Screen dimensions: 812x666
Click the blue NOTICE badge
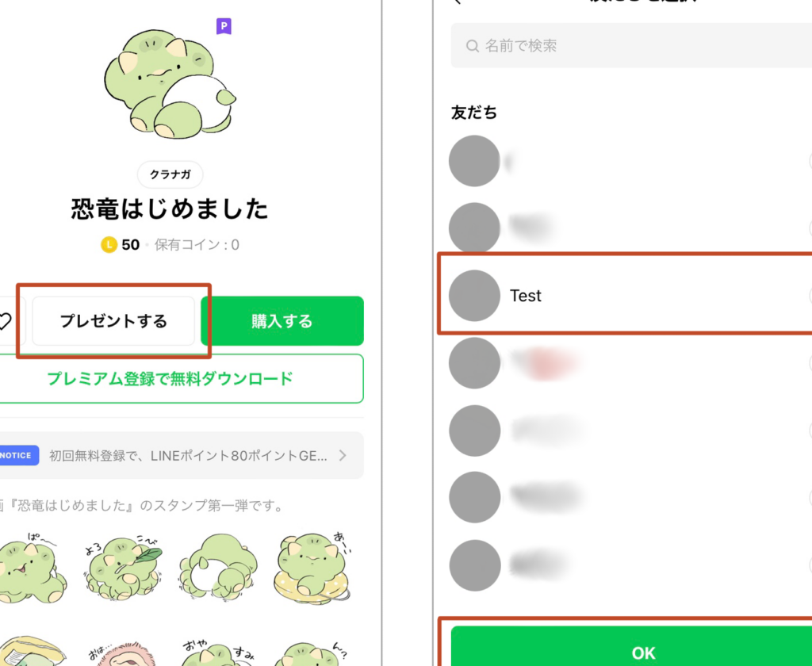[18, 455]
